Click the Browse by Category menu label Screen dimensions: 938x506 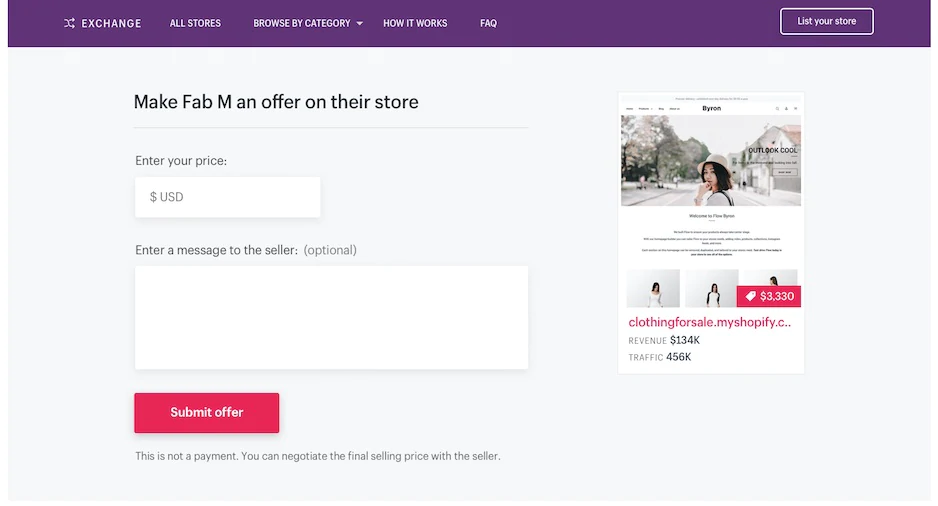[302, 23]
